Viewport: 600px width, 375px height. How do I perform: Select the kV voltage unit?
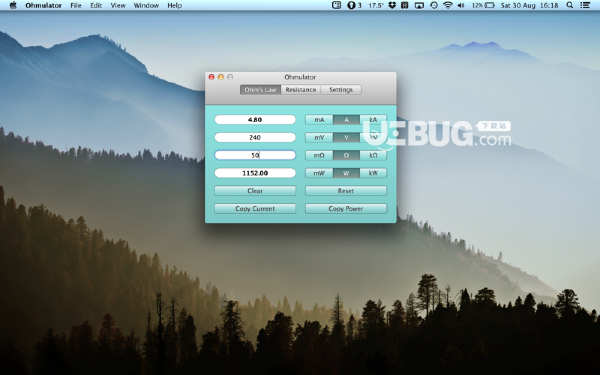373,137
